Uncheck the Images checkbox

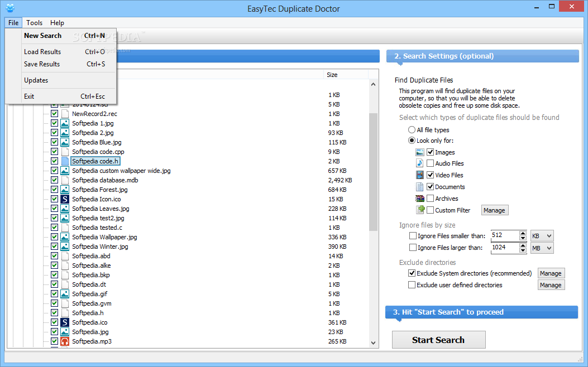tap(431, 152)
